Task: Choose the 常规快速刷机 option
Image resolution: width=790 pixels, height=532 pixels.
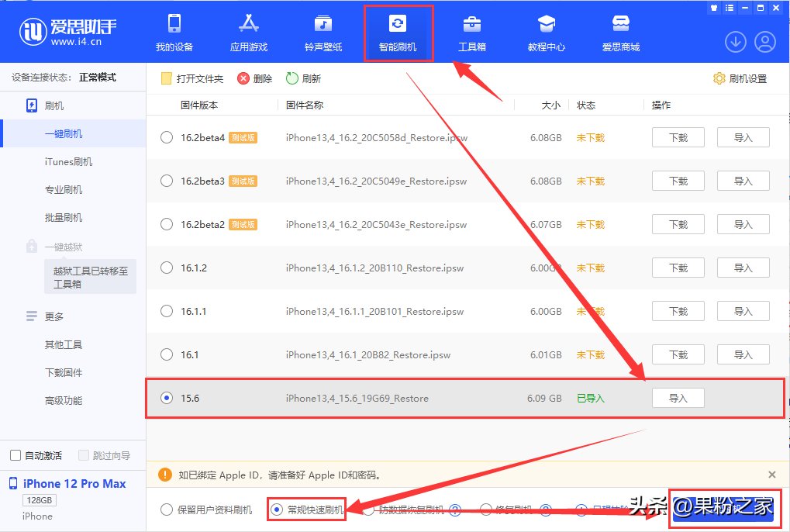Action: 307,510
